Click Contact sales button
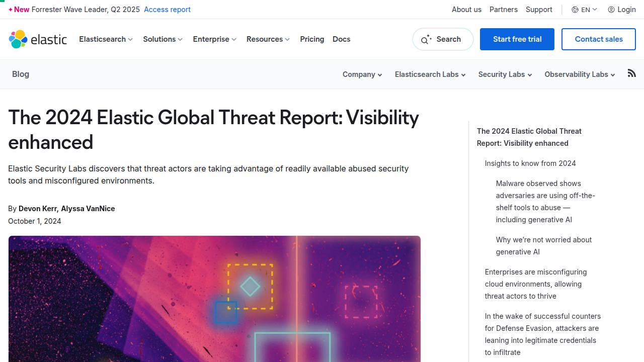 click(599, 39)
